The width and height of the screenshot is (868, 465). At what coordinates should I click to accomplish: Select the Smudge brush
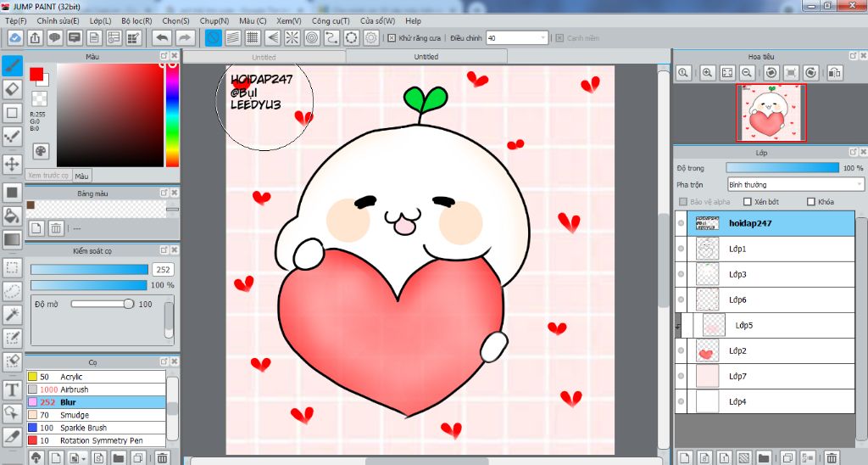pyautogui.click(x=97, y=415)
